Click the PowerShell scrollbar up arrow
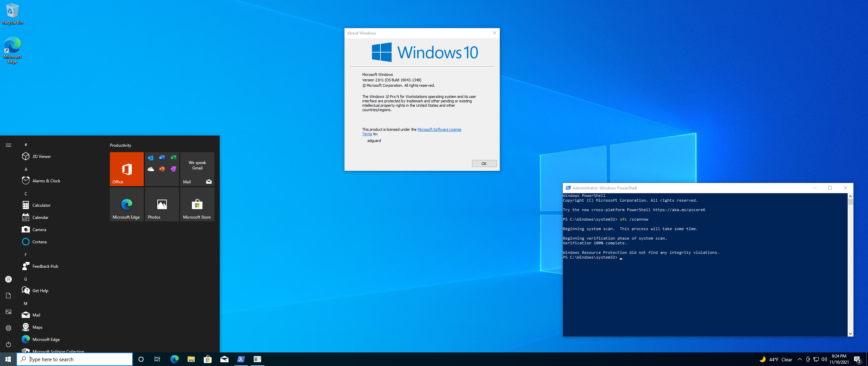The height and width of the screenshot is (366, 868). pos(850,196)
